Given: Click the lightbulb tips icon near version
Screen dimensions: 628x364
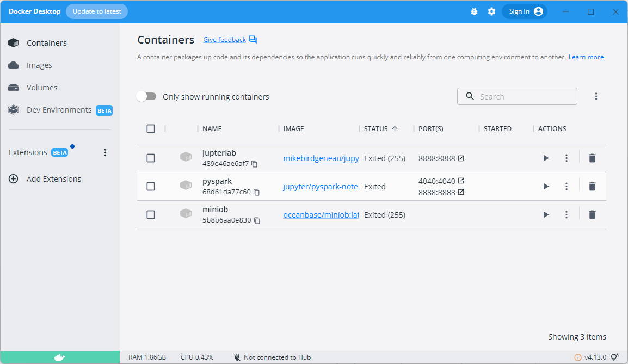Looking at the screenshot, I should tap(615, 357).
